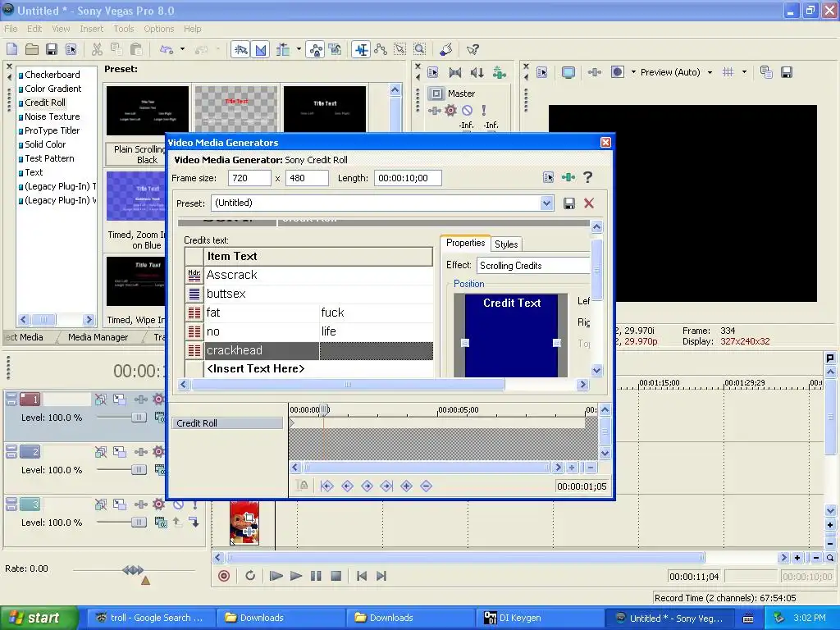Click Save snapshot disk icon in preview

coord(787,72)
